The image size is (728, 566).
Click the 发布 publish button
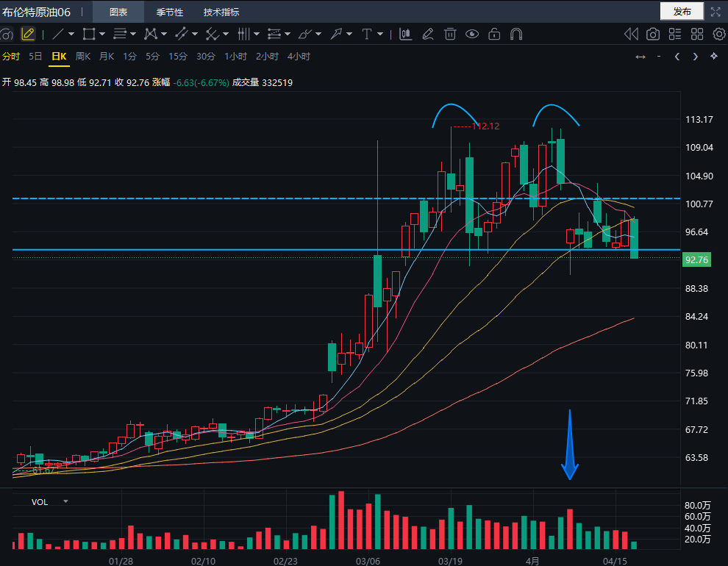pos(682,12)
